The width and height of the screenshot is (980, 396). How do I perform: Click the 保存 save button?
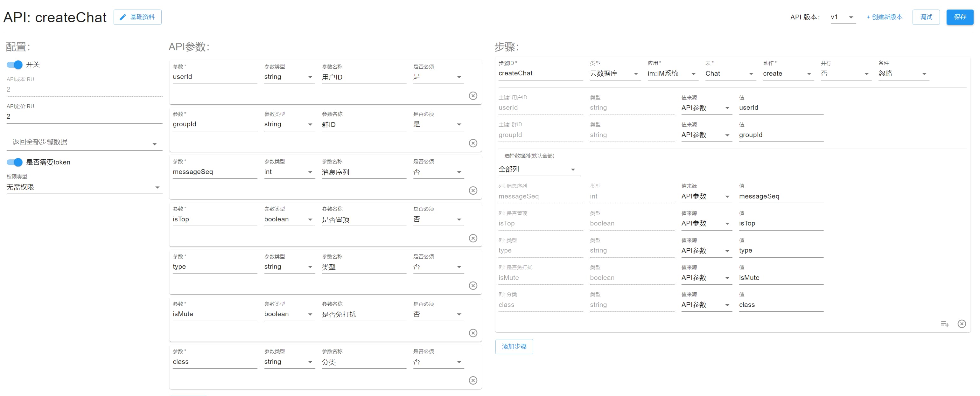pos(959,17)
